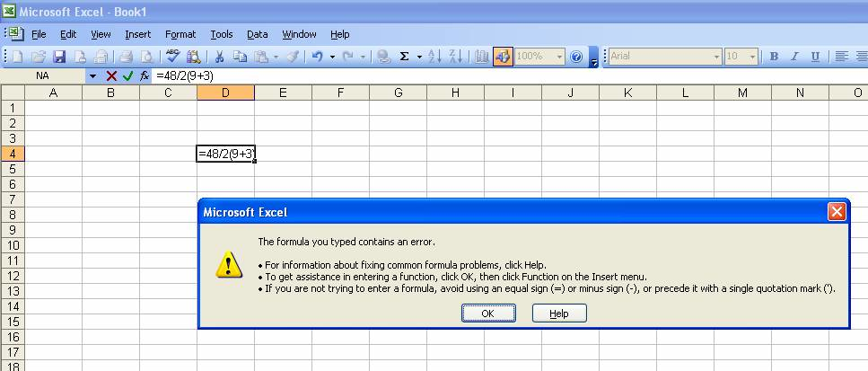
Task: Close the Microsoft Excel error dialog
Action: (x=837, y=211)
